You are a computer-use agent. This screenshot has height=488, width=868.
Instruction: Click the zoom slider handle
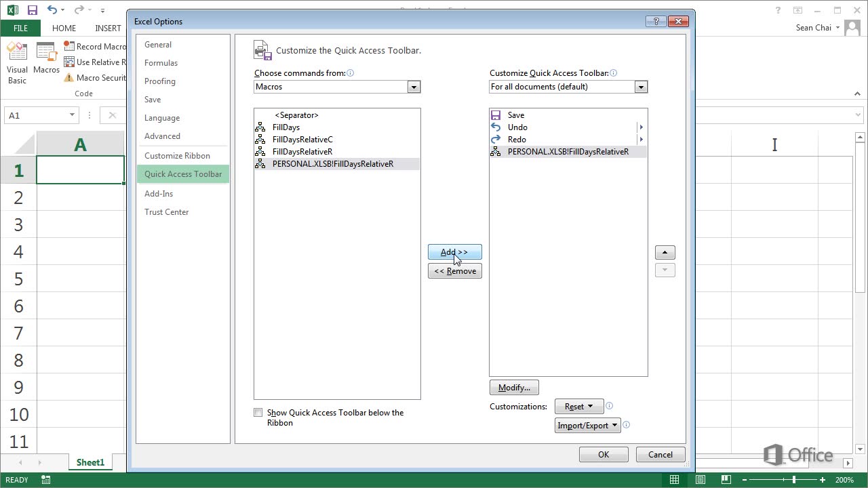(x=794, y=480)
